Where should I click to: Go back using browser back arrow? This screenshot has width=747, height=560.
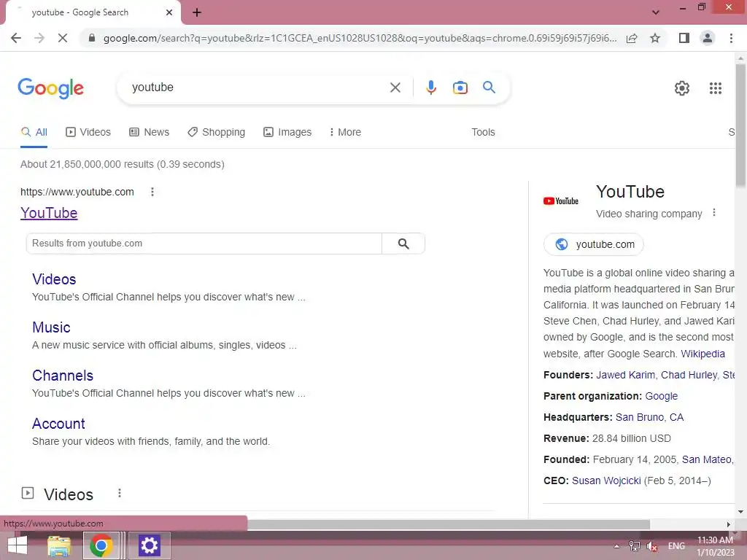point(16,38)
